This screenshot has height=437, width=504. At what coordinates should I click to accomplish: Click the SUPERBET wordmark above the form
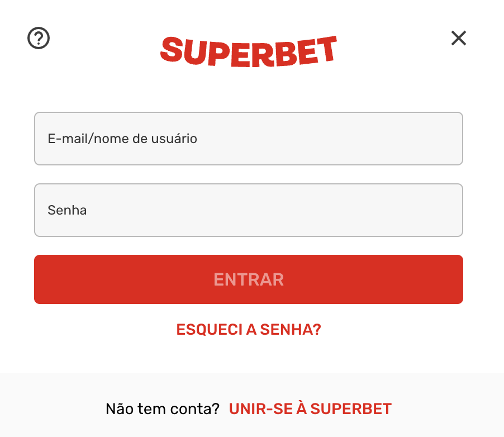tap(249, 51)
